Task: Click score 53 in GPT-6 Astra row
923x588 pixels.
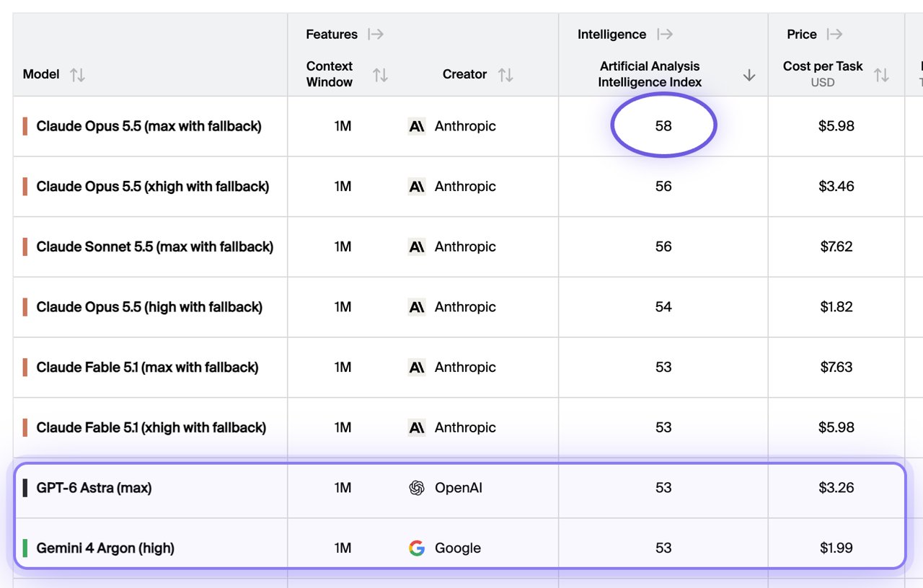Action: (663, 488)
